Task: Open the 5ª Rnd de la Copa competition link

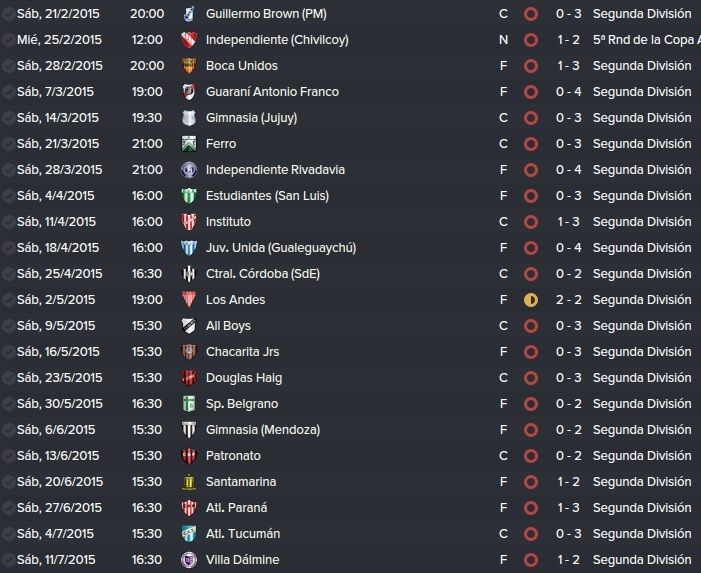Action: (x=646, y=40)
